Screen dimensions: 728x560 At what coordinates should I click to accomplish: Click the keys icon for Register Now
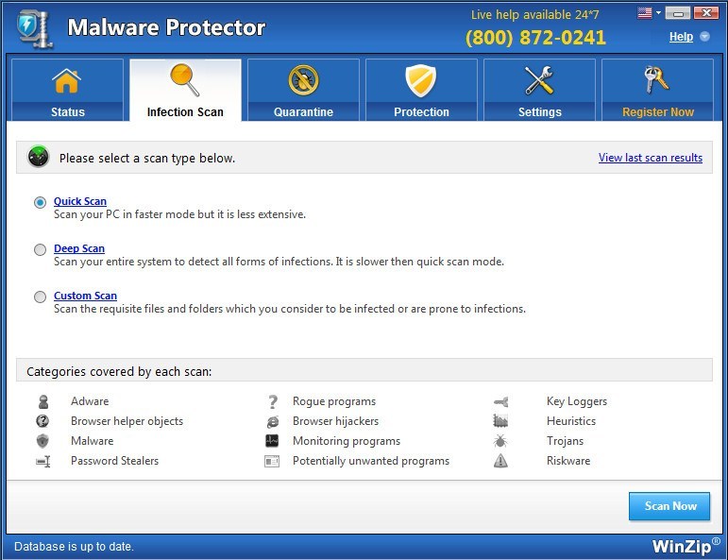click(x=657, y=81)
